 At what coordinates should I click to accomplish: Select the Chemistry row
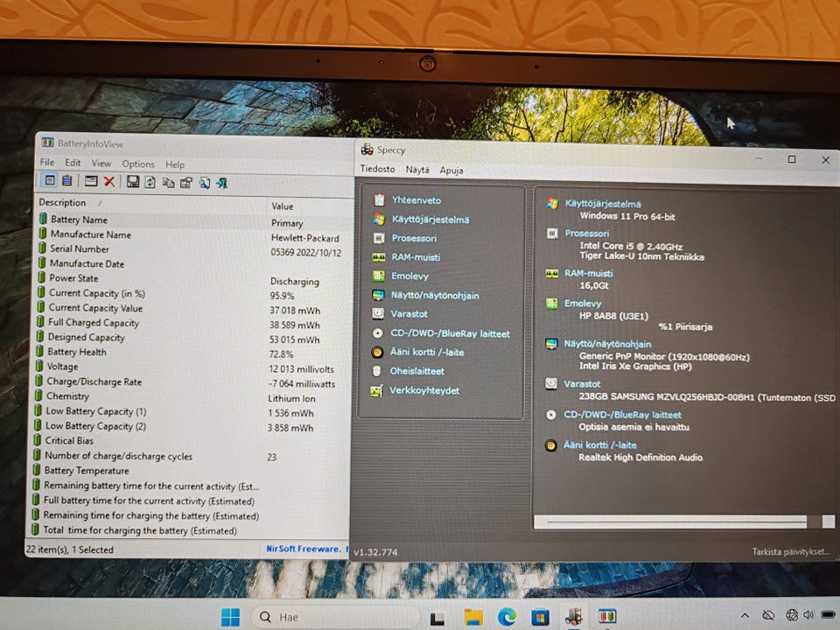pyautogui.click(x=190, y=397)
